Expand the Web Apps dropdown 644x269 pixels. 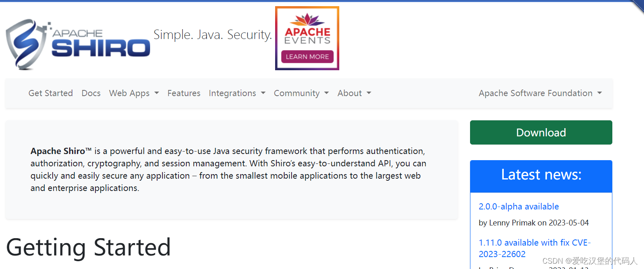pyautogui.click(x=134, y=93)
